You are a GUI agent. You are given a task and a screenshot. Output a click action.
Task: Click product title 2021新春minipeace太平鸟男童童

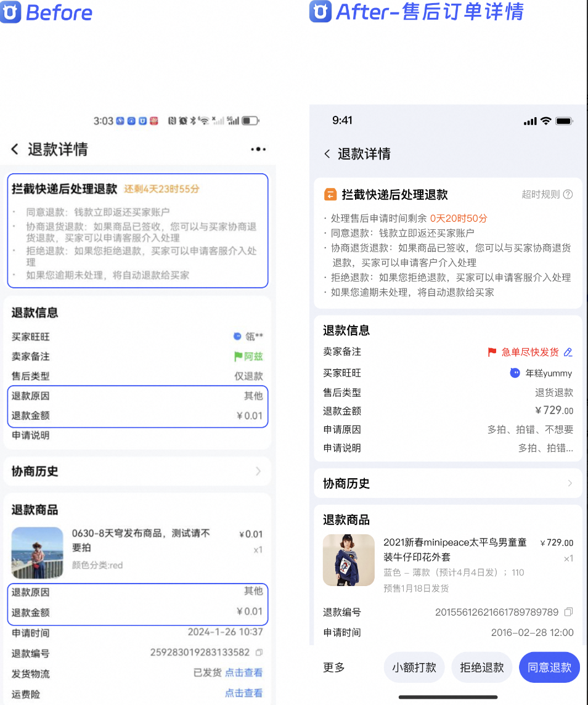pos(455,550)
